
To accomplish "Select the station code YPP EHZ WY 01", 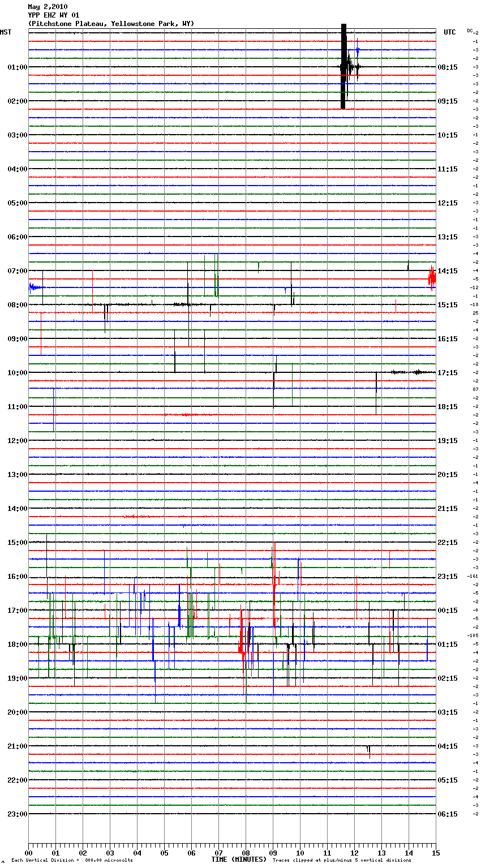I will pyautogui.click(x=54, y=15).
